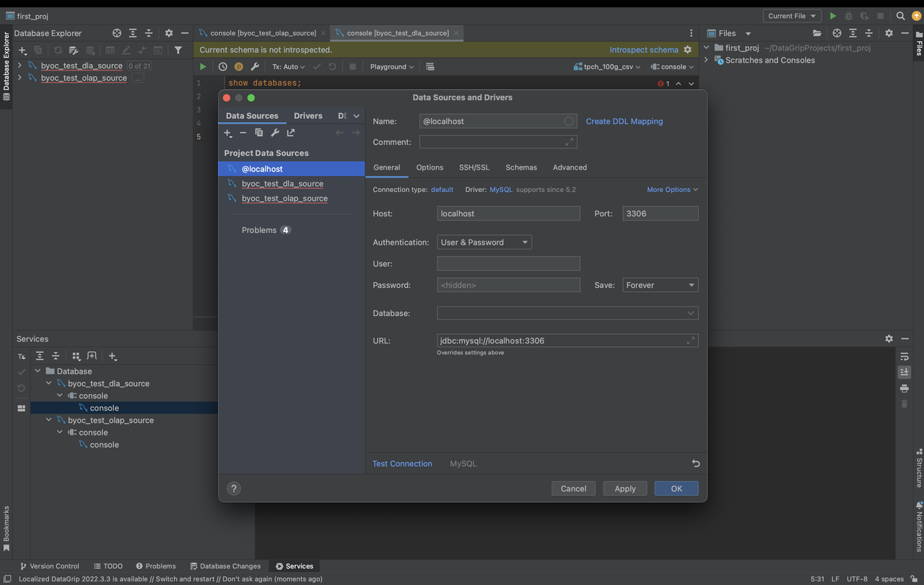Viewport: 924px width, 585px height.
Task: Collapse the Database folder in Services tree
Action: (x=38, y=371)
